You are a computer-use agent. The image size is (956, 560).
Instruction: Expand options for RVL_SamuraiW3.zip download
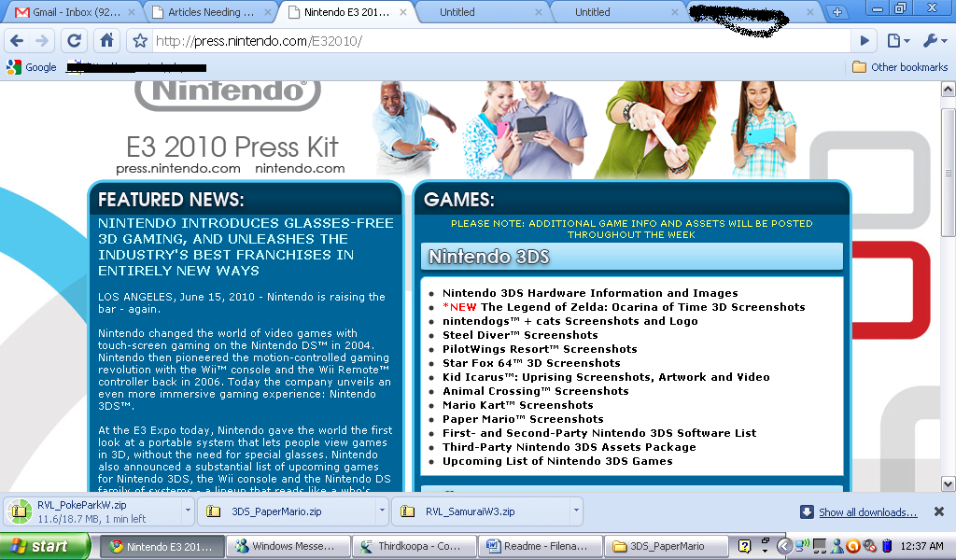[576, 511]
